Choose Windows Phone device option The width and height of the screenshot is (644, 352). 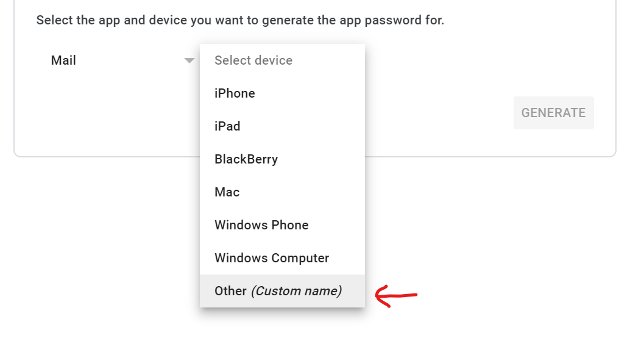pos(261,225)
